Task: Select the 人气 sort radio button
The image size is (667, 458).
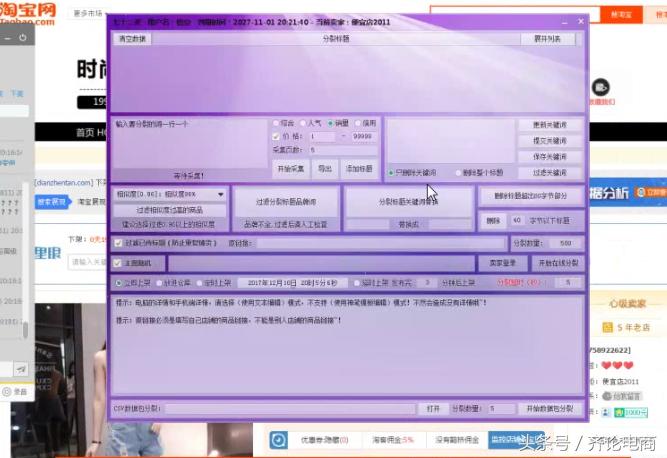Action: 303,123
